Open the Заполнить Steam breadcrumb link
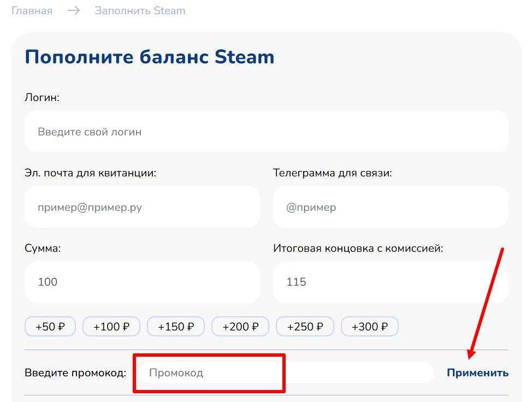The width and height of the screenshot is (532, 402). click(x=140, y=10)
